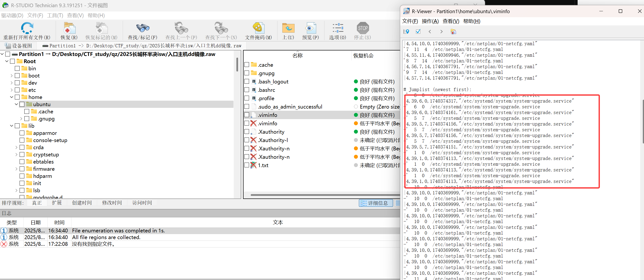This screenshot has width=644, height=280.
Task: Switch to the Partition1 raw image tab
Action: (142, 46)
